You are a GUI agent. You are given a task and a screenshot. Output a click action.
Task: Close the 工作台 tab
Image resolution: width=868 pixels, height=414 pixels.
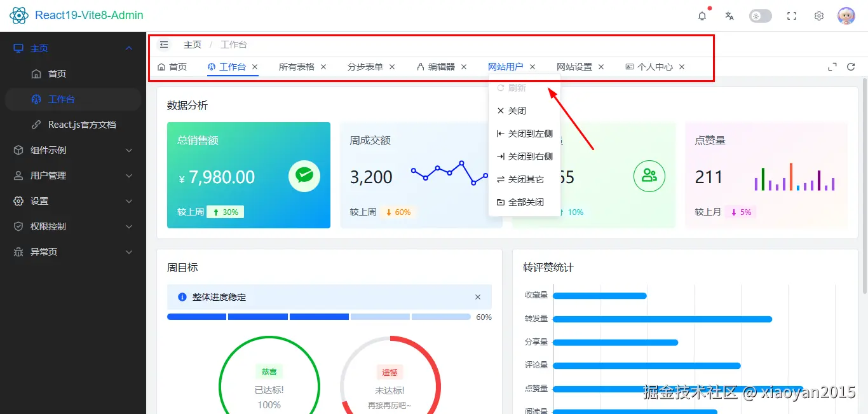[255, 67]
